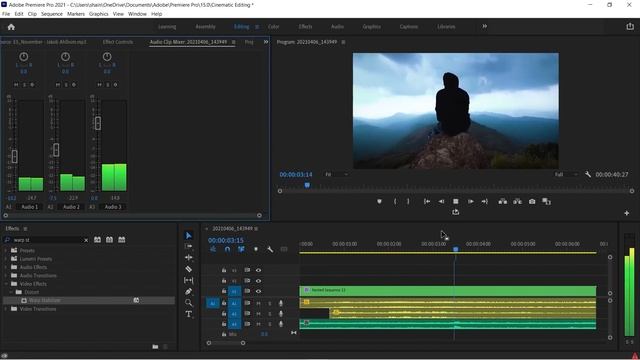Export frame with the camera icon
The height and width of the screenshot is (360, 640).
(x=532, y=201)
